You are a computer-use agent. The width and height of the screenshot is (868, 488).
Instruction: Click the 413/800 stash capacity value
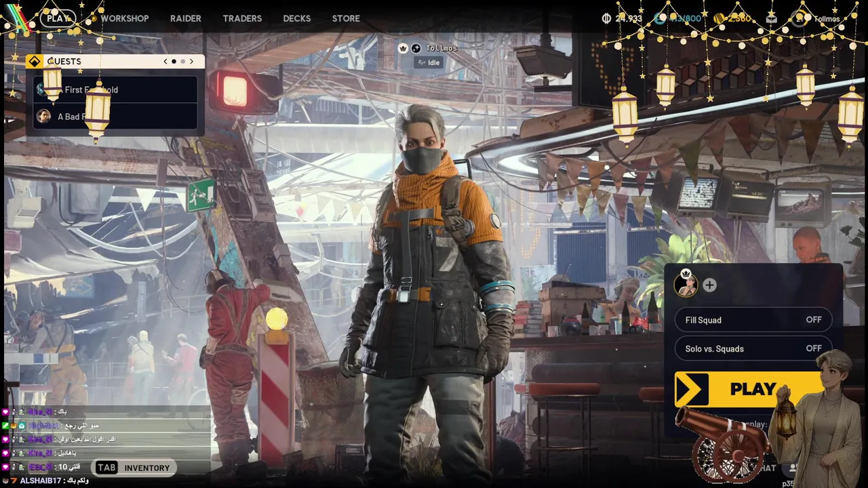(686, 18)
